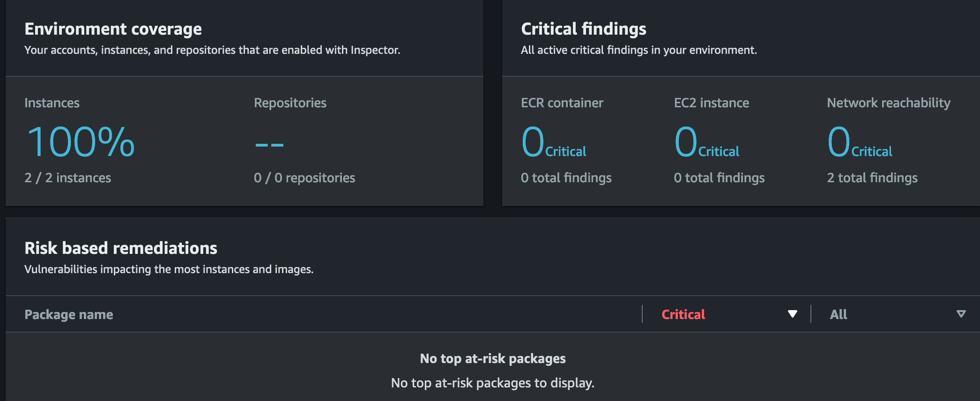Screen dimensions: 980x401
Task: Click the outlined arrow next to All
Action: pos(961,314)
